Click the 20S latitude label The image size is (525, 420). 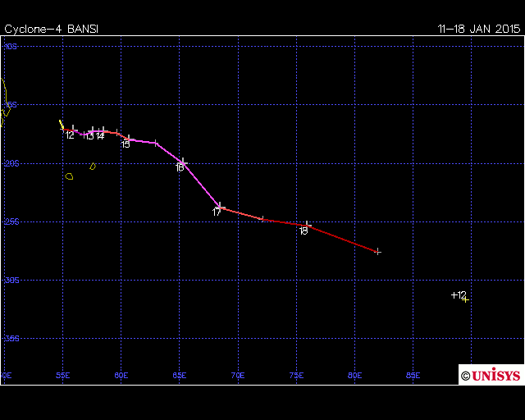[11, 163]
